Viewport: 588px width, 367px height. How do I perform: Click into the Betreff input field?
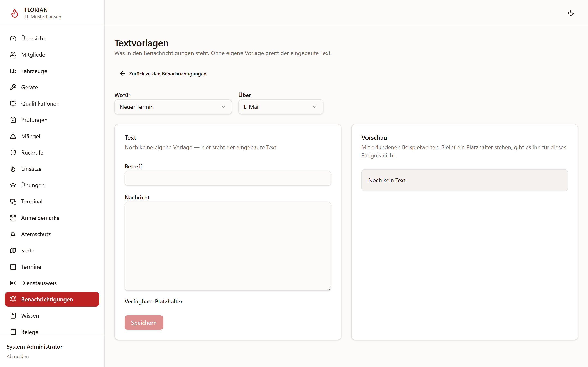(x=228, y=178)
